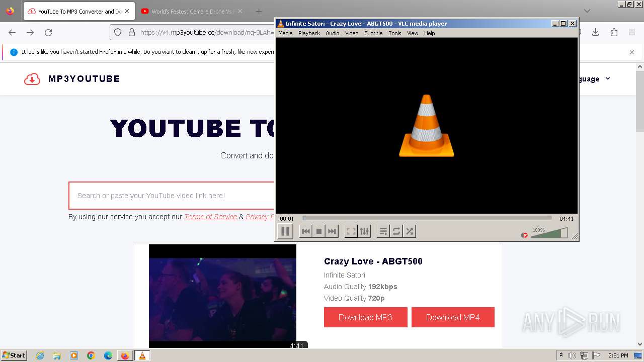Close the YouTube To MP3 Converter tab
Image resolution: width=644 pixels, height=362 pixels.
(x=127, y=11)
